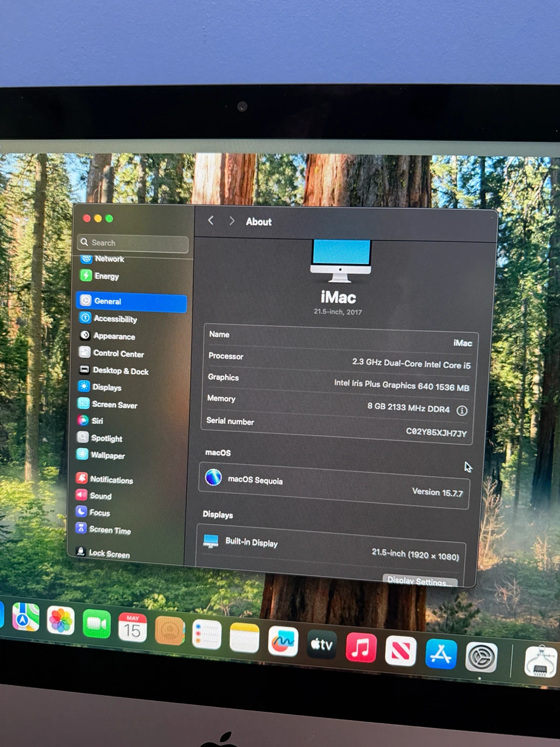Click the iMac computer image
560x747 pixels.
coord(341,261)
